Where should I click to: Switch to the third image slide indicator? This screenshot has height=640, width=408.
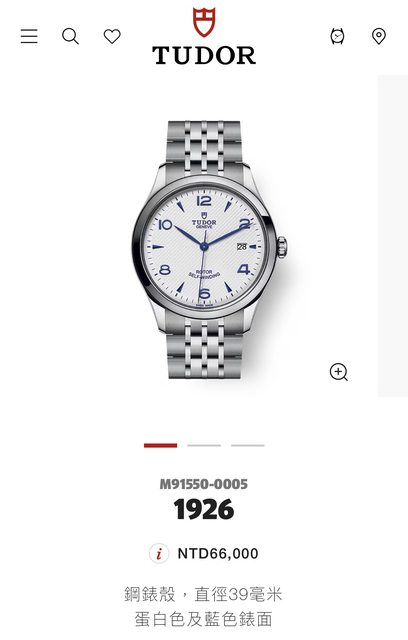(248, 445)
